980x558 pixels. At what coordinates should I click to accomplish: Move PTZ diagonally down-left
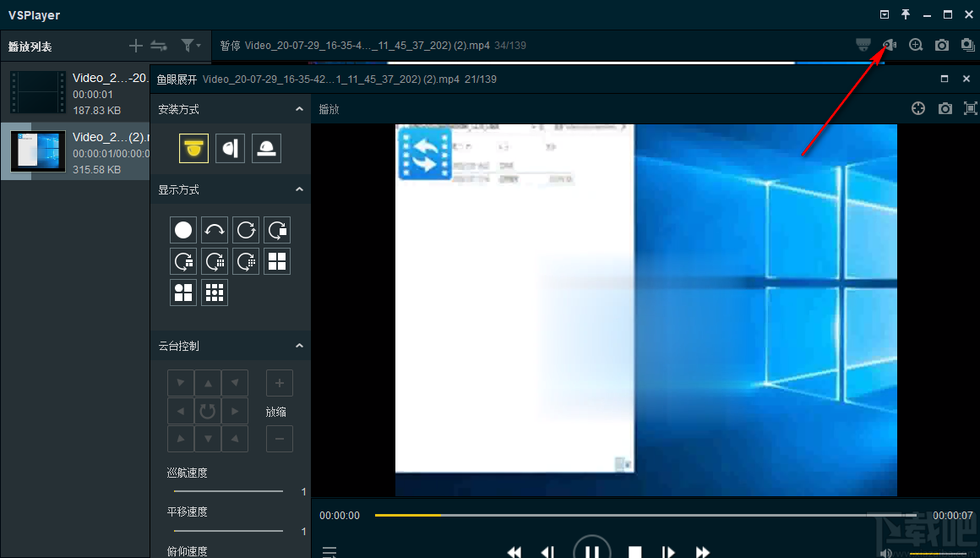tap(181, 439)
